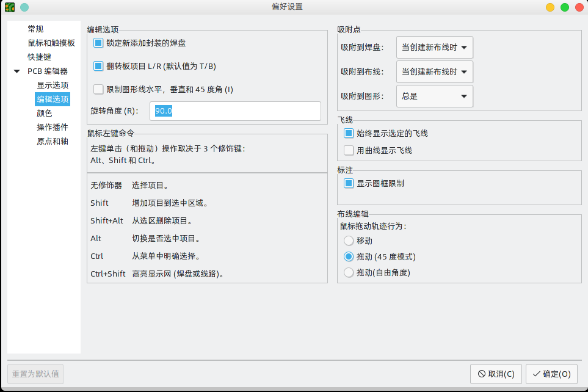Open the 常规 settings page
This screenshot has height=392, width=588.
click(x=37, y=29)
